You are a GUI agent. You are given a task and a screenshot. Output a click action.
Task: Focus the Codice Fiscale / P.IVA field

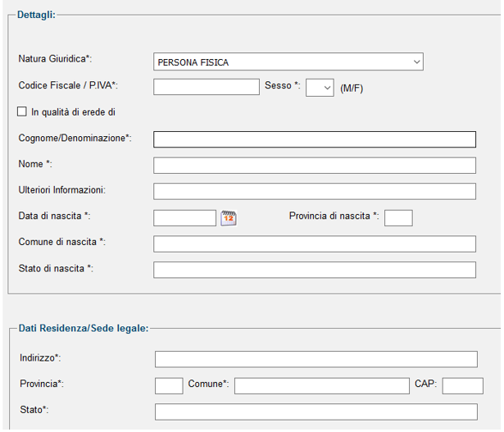point(207,87)
